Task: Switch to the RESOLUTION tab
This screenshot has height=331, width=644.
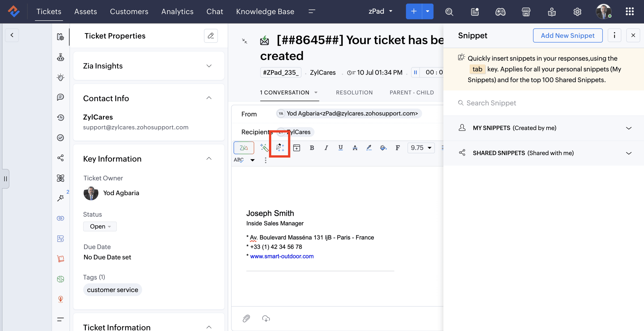Action: coord(354,93)
